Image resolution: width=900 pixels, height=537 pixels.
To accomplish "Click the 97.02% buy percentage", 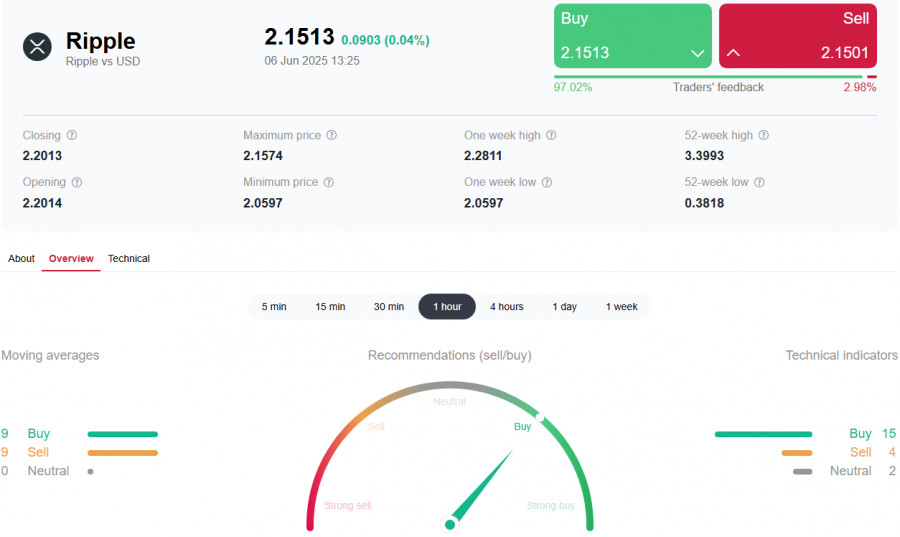I will click(x=573, y=87).
